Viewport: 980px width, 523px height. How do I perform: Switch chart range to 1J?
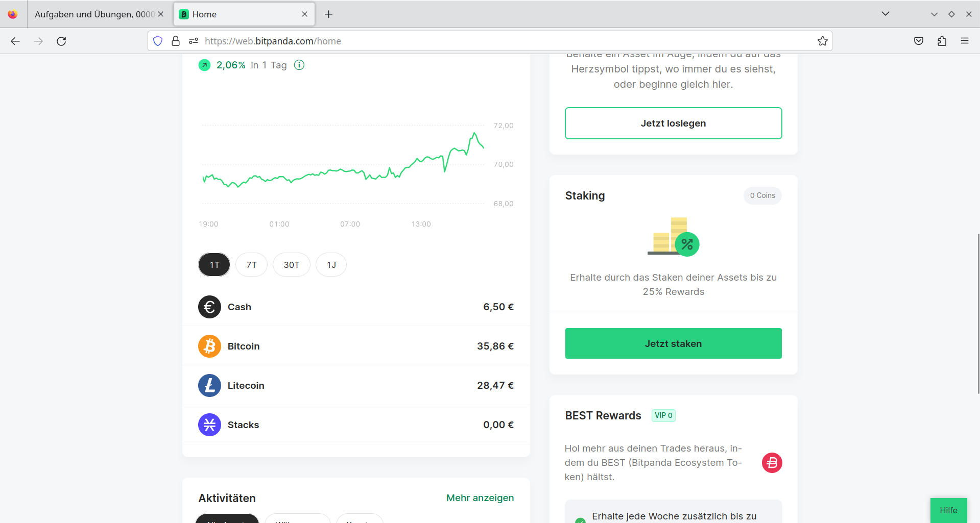[331, 265]
